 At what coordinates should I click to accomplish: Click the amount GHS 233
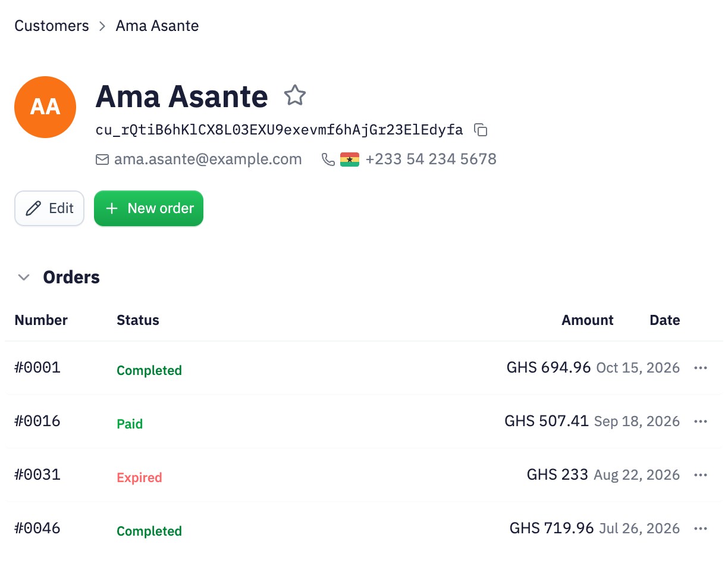tap(557, 475)
